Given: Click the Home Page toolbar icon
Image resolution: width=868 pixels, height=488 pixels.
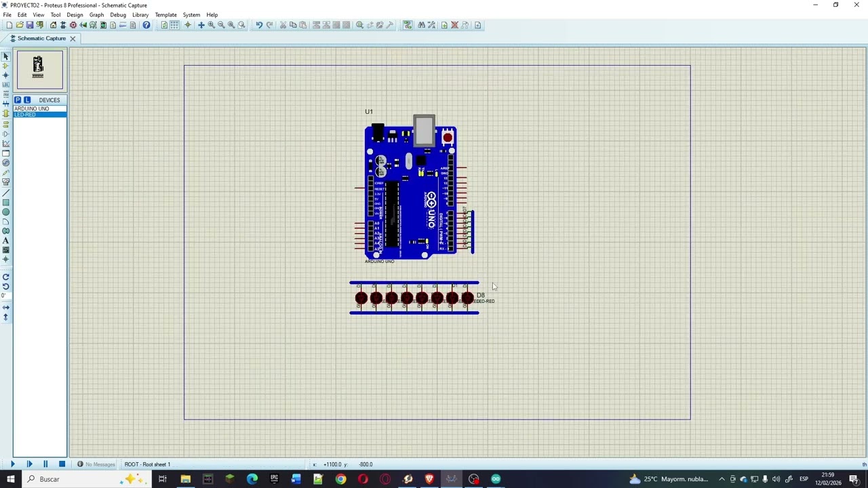Looking at the screenshot, I should pos(53,25).
